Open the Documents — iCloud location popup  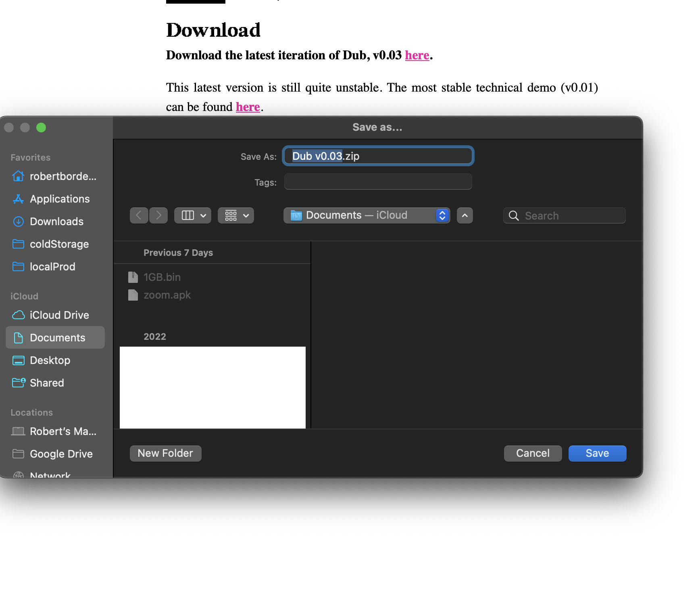[367, 215]
